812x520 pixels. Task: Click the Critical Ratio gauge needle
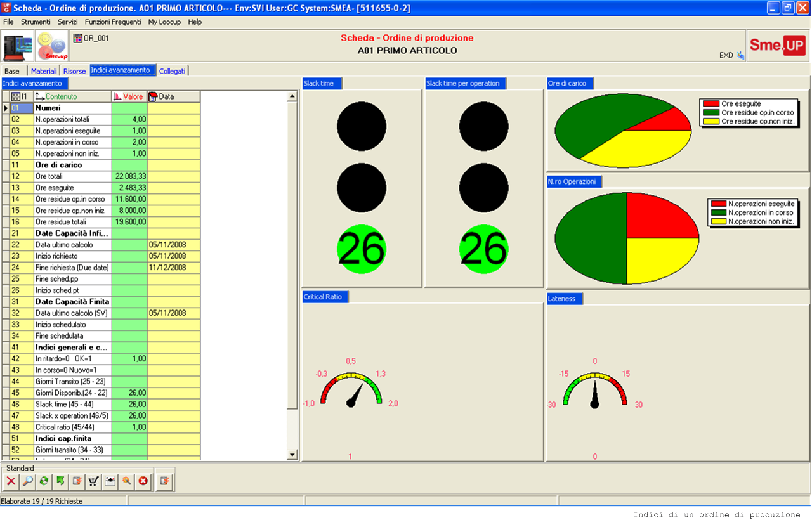coord(354,396)
